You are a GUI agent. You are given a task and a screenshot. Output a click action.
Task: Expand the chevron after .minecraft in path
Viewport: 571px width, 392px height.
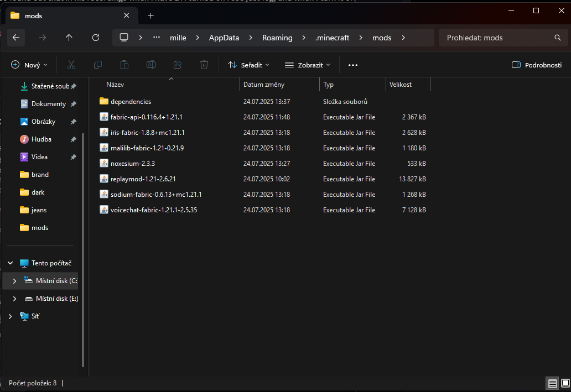click(x=361, y=38)
